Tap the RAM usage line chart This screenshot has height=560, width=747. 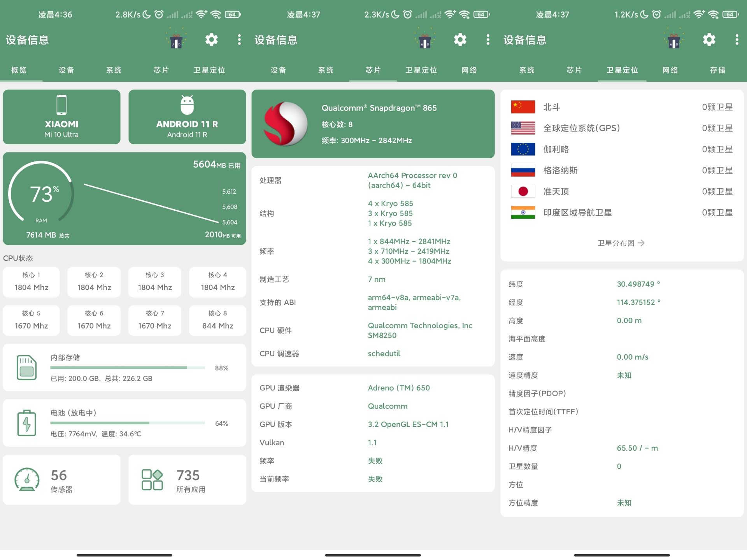point(152,203)
